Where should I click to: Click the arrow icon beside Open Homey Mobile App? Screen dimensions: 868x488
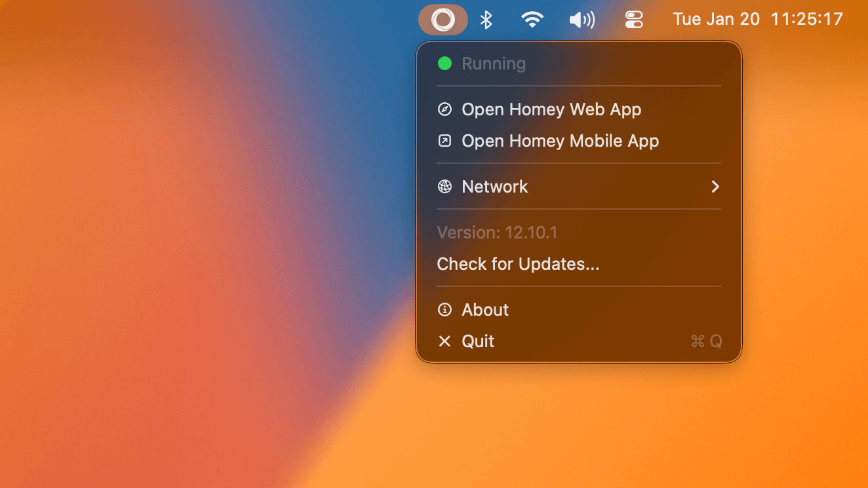445,140
